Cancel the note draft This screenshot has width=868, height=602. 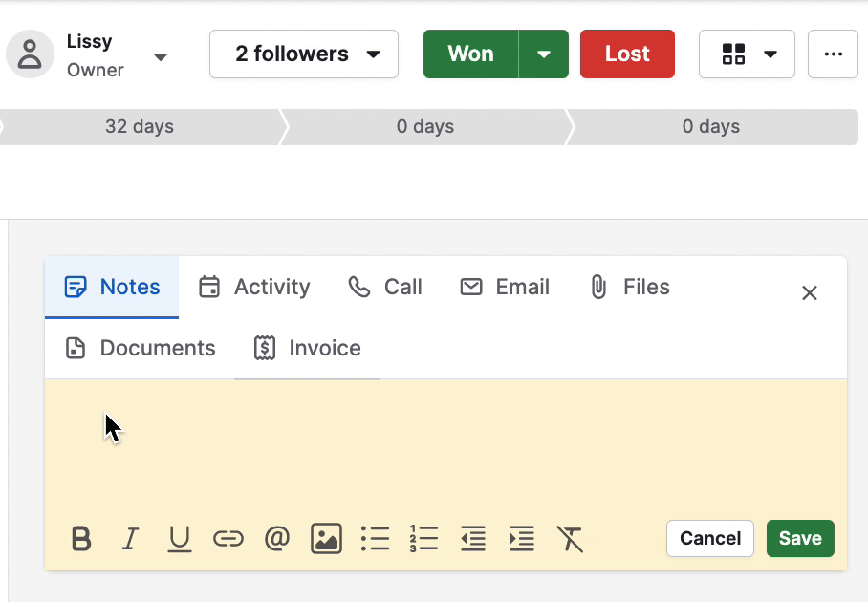click(x=710, y=538)
